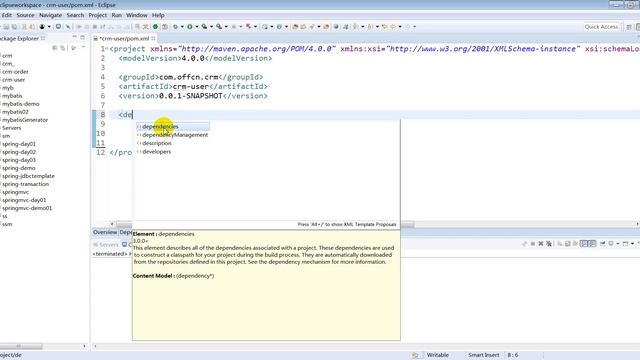Click the green Run button in the toolbar
Image resolution: width=640 pixels, height=360 pixels.
190,27
